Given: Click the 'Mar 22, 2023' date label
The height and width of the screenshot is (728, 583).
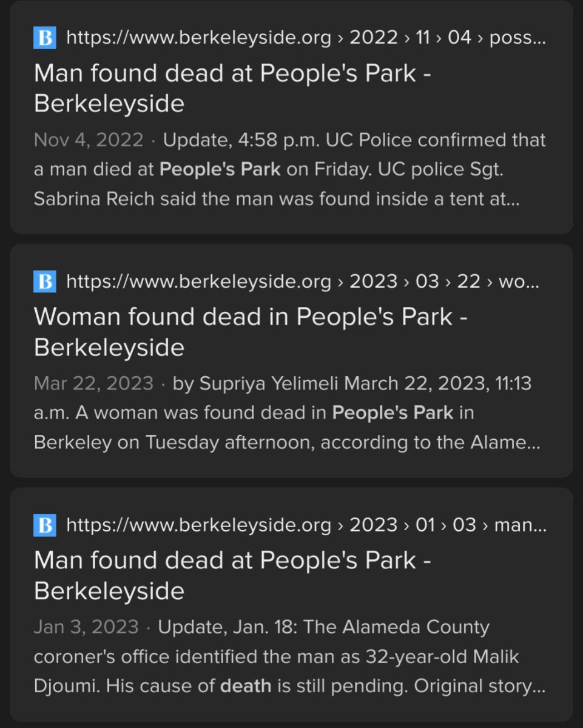Looking at the screenshot, I should click(x=93, y=383).
